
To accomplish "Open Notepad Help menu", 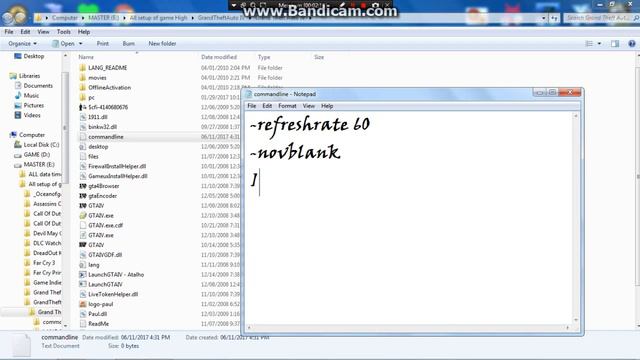I will coord(327,106).
